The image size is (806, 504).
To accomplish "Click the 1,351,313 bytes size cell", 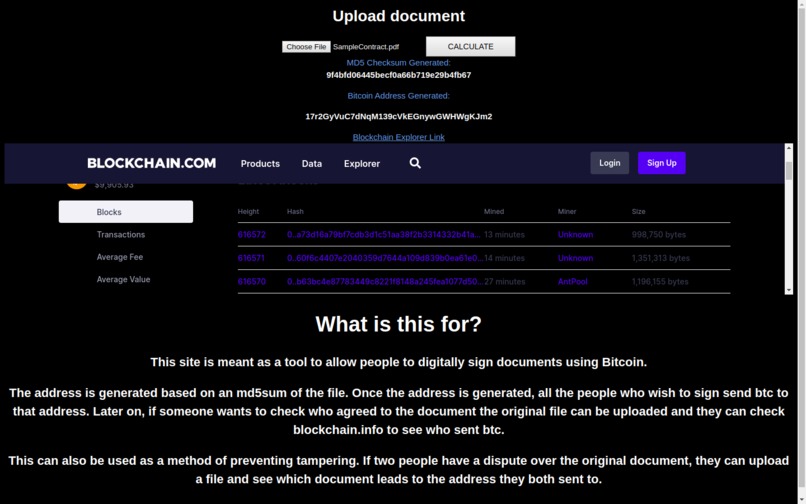I will (661, 258).
